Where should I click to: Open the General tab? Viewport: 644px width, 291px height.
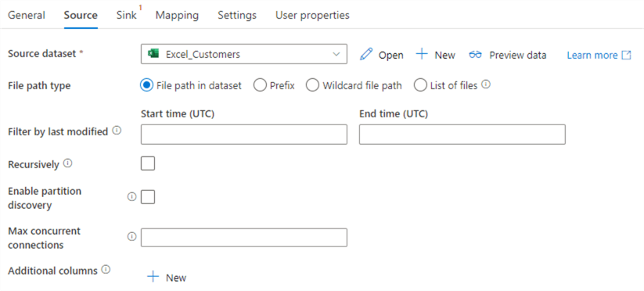click(27, 15)
